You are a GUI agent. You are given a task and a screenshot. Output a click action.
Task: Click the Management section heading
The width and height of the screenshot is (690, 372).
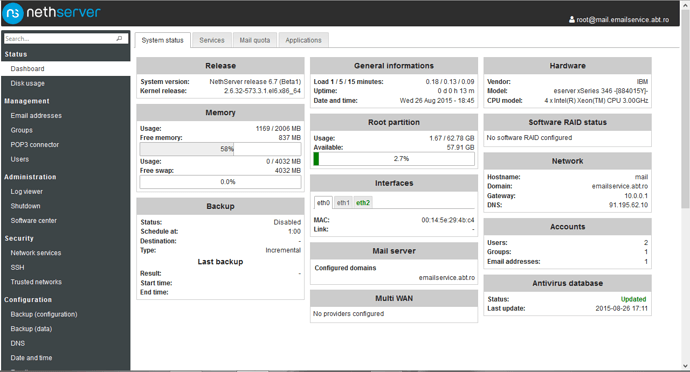(27, 101)
